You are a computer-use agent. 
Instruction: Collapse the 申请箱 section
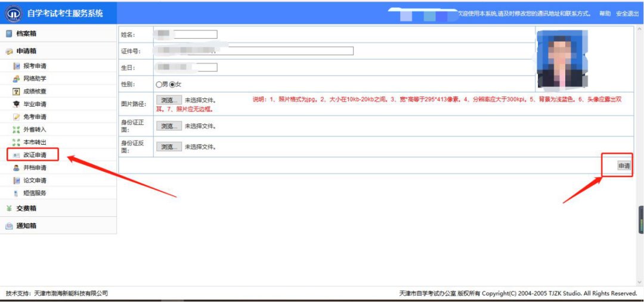click(58, 51)
